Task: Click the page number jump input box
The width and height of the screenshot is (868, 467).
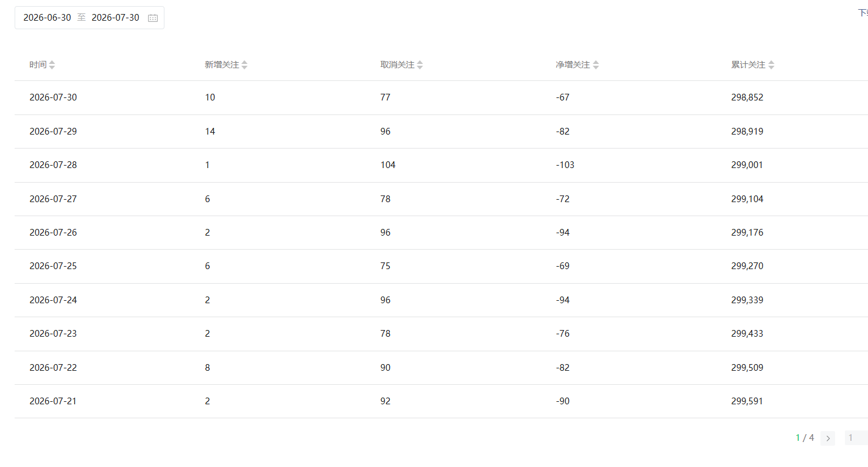Action: click(856, 438)
